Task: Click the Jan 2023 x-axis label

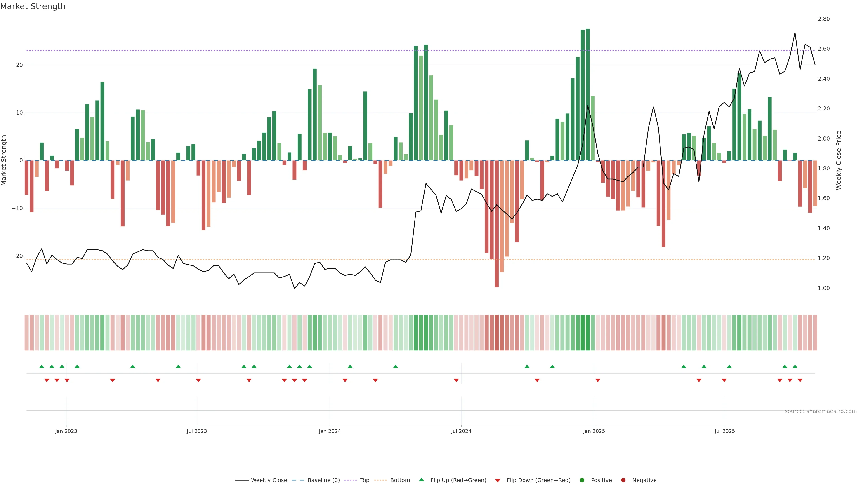Action: point(66,431)
